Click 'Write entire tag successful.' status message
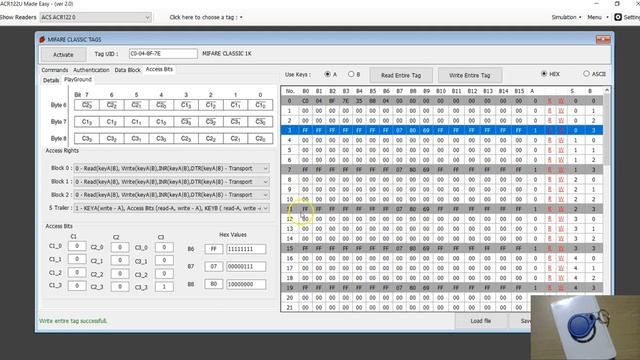The height and width of the screenshot is (360, 640). tap(73, 321)
